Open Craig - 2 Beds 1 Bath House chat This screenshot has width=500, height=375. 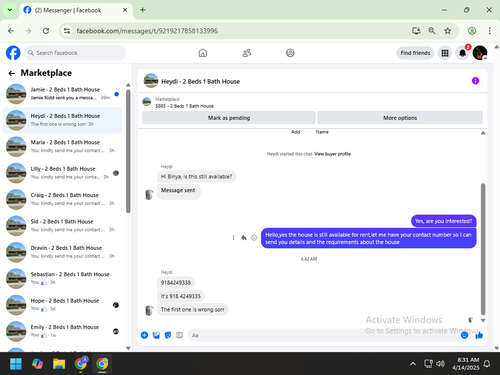pyautogui.click(x=62, y=199)
